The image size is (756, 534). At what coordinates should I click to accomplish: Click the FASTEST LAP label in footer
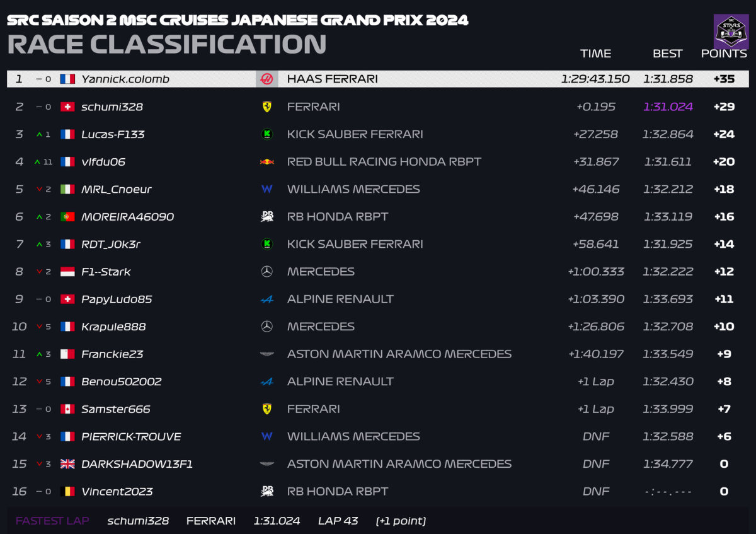tap(52, 521)
